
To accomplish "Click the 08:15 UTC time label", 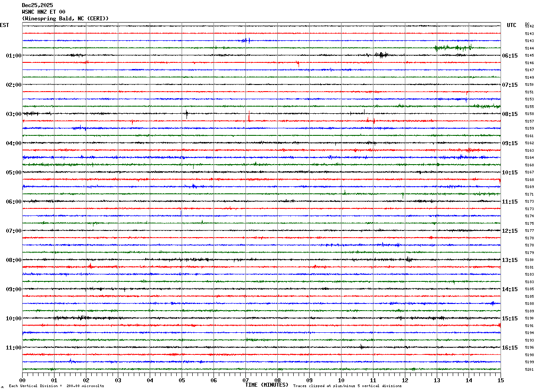I will tap(510, 114).
